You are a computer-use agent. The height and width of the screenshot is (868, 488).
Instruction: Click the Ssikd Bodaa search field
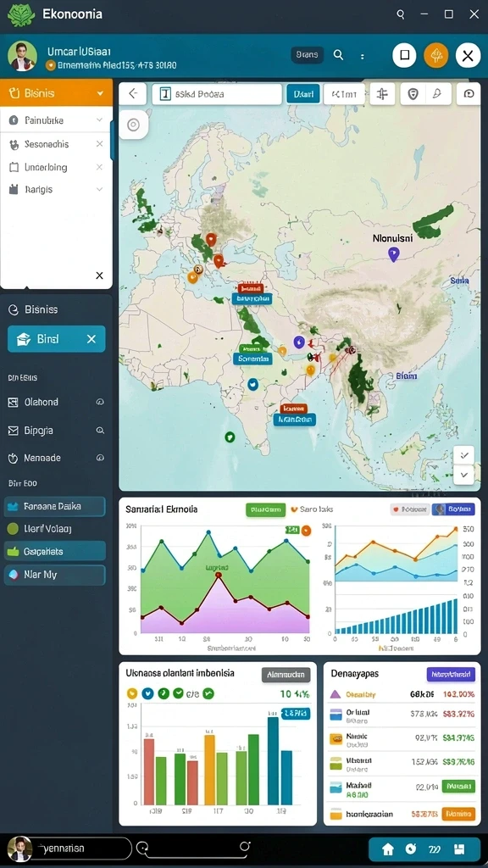click(217, 94)
